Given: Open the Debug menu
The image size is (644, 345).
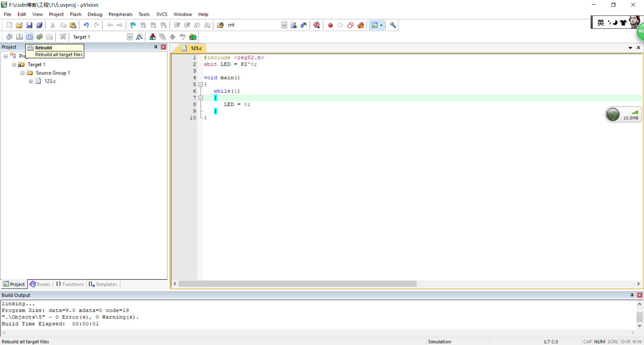Looking at the screenshot, I should (x=95, y=14).
